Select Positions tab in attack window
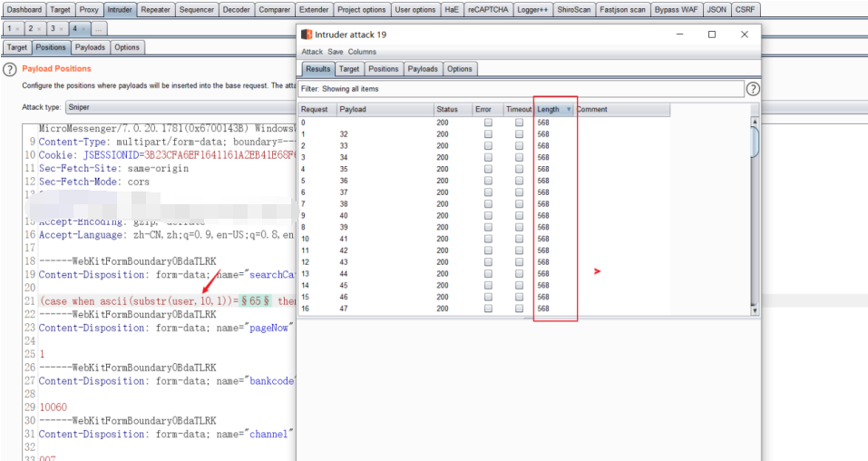 click(383, 69)
